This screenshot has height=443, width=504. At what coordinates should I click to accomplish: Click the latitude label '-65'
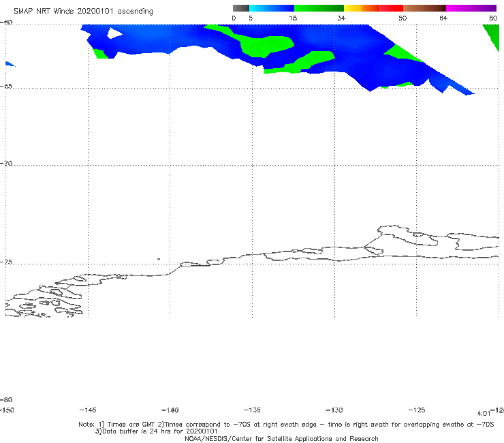[6, 87]
